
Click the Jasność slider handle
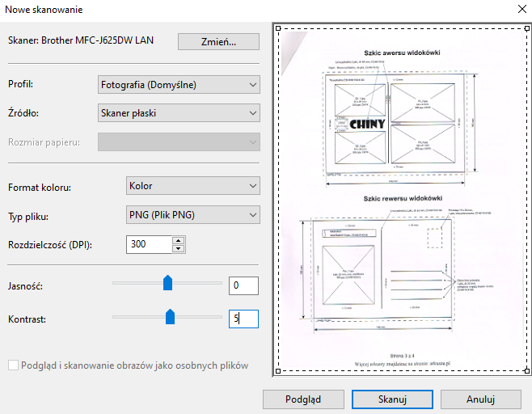(x=168, y=282)
